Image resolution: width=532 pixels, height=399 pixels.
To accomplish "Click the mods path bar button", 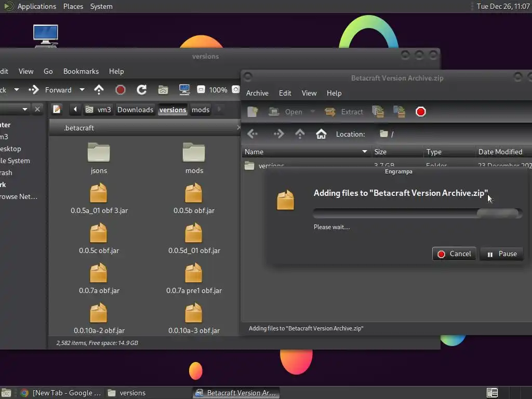I will coord(201,110).
